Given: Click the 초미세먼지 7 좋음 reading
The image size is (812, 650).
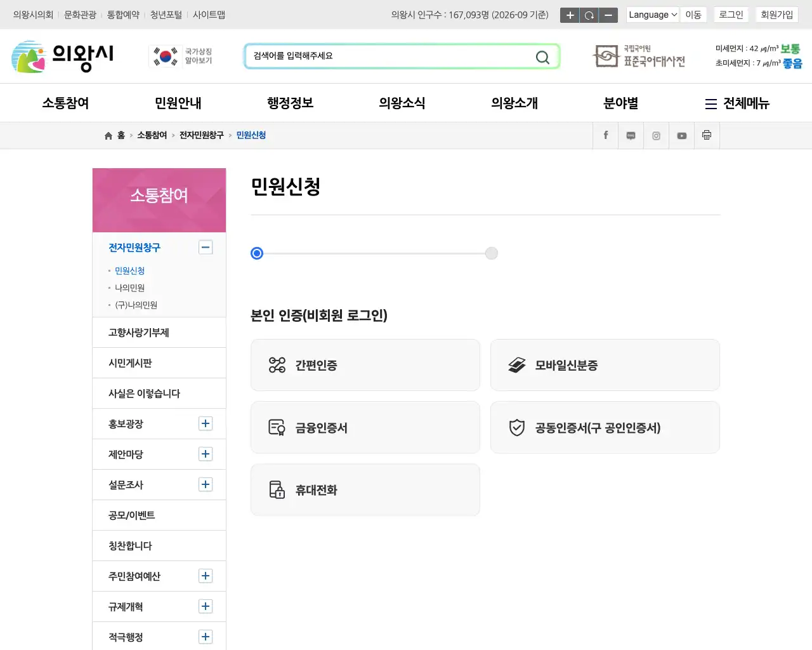Looking at the screenshot, I should coord(759,63).
